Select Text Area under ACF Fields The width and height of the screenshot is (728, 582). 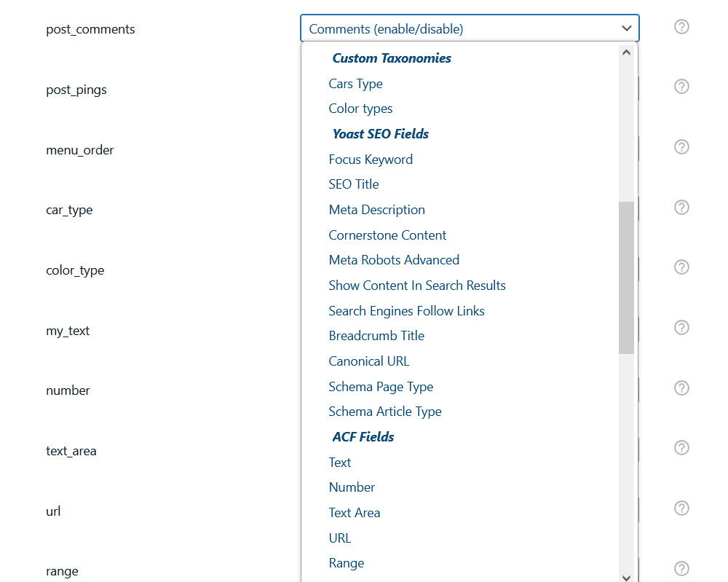pyautogui.click(x=354, y=513)
